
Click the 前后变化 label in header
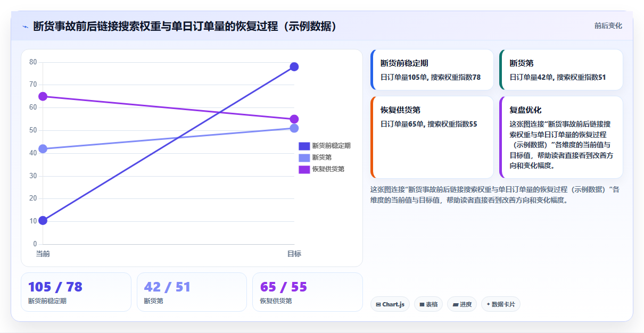point(608,26)
